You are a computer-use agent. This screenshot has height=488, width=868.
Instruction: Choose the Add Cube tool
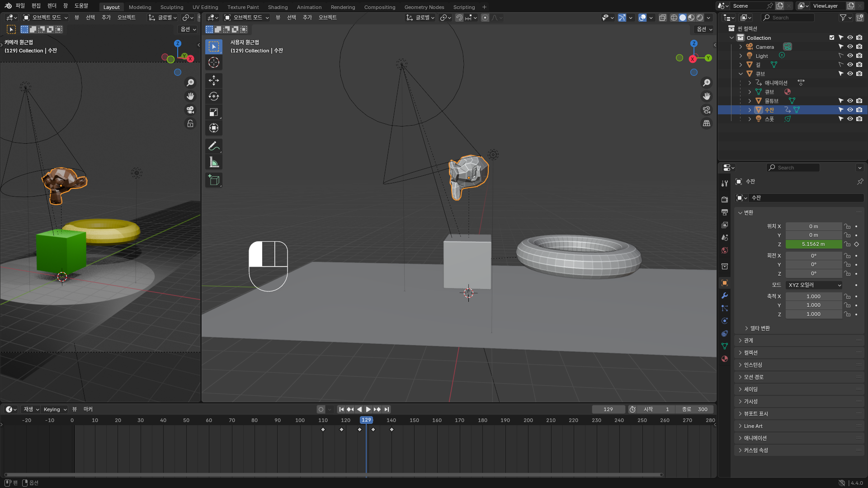coord(214,180)
